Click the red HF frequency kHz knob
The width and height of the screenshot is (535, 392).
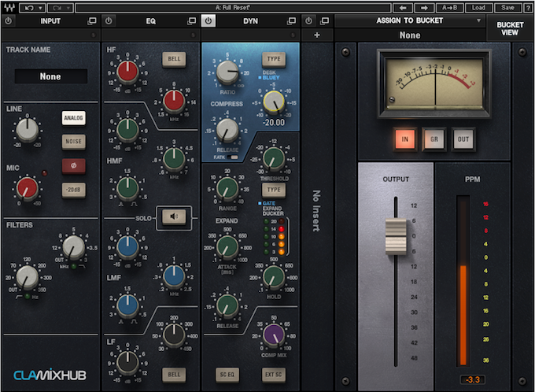[x=174, y=102]
